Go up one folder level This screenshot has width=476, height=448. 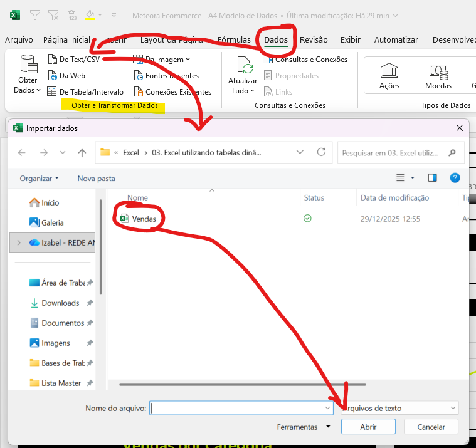(x=82, y=152)
